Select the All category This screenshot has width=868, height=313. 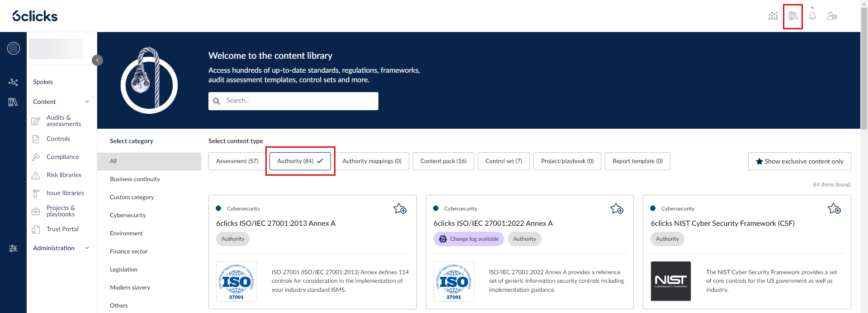tap(149, 161)
